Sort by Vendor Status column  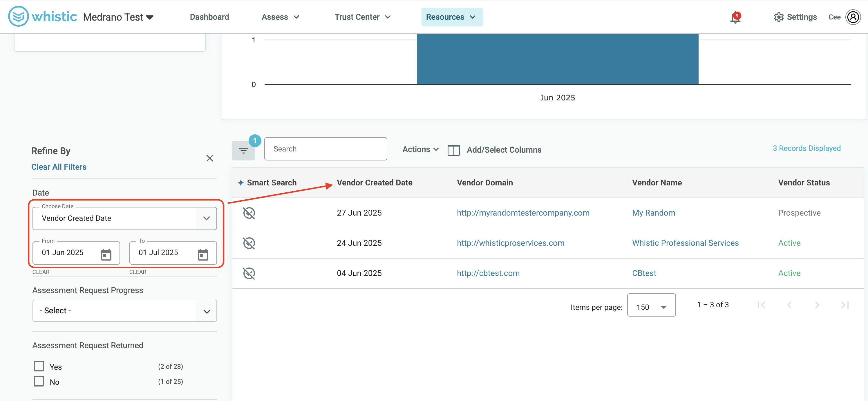click(x=804, y=183)
